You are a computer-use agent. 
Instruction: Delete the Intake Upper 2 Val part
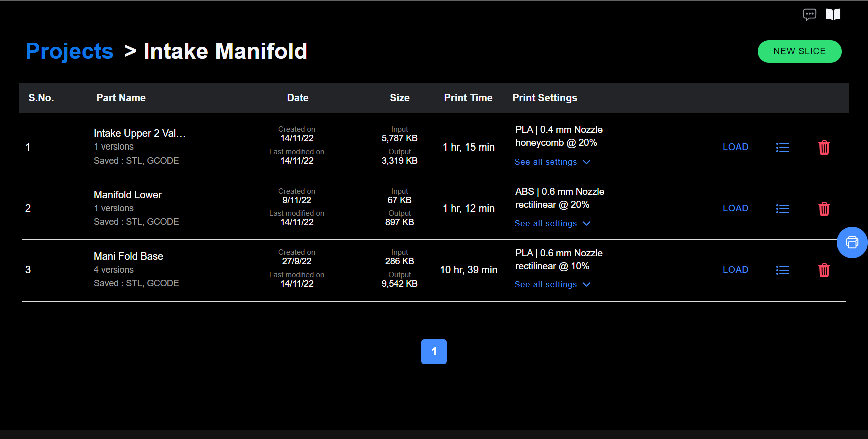click(x=824, y=148)
